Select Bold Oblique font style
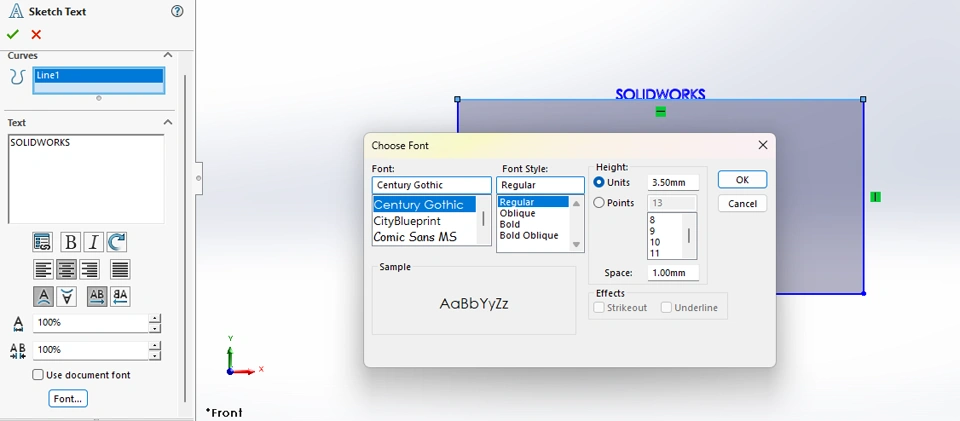 [529, 236]
